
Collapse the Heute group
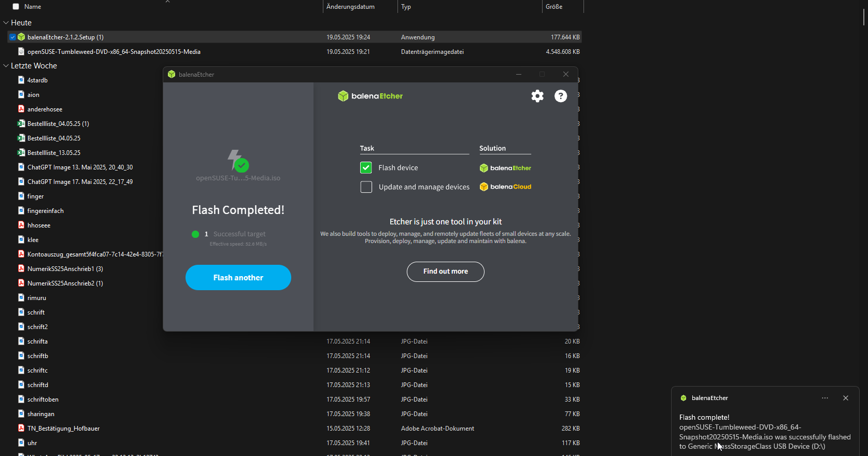pos(6,23)
